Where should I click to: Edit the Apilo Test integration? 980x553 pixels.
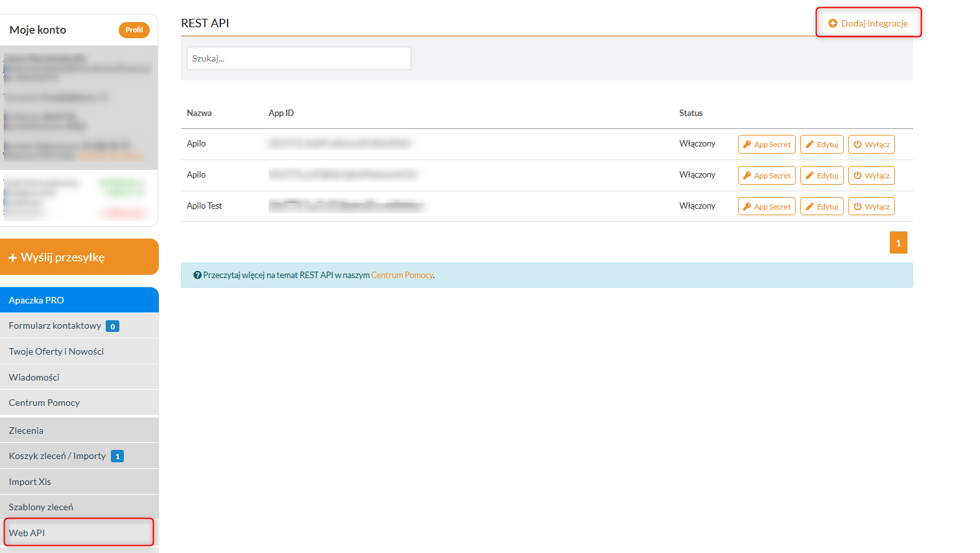tap(822, 207)
